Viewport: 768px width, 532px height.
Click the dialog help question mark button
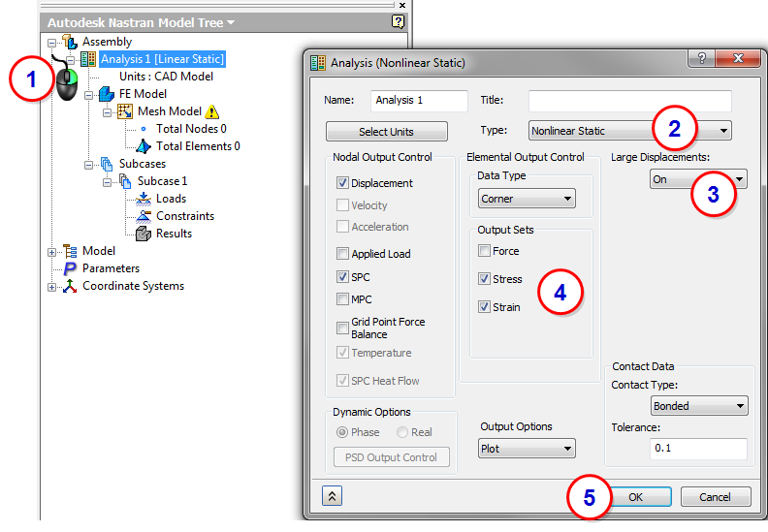click(701, 58)
